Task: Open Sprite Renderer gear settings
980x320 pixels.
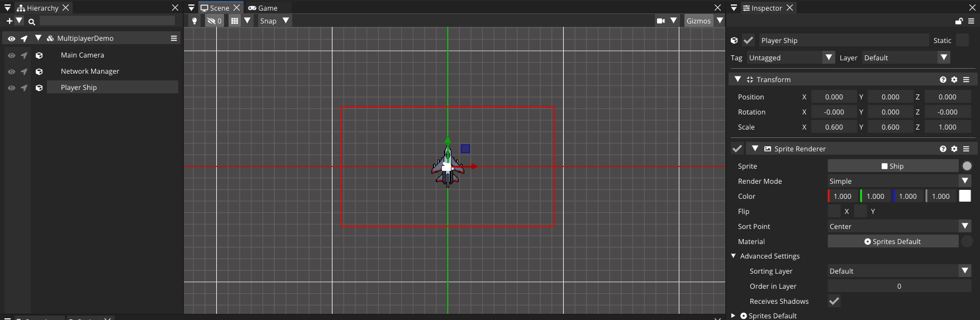Action: (x=954, y=149)
